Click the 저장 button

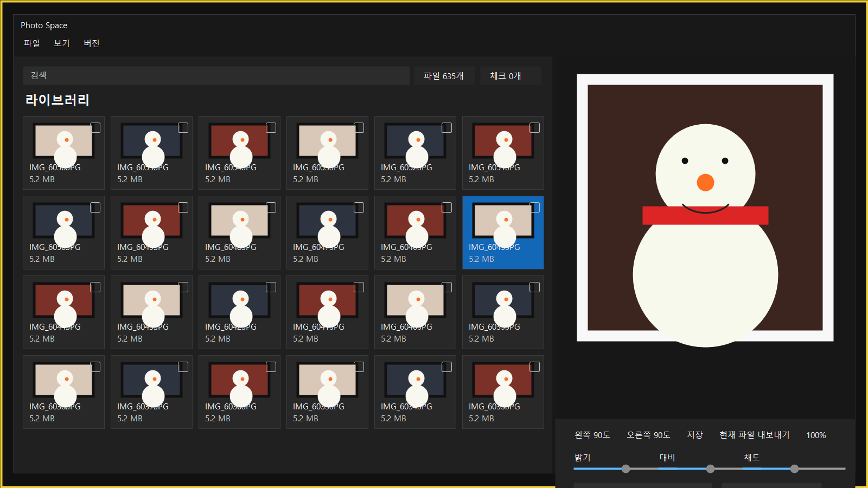(x=695, y=435)
